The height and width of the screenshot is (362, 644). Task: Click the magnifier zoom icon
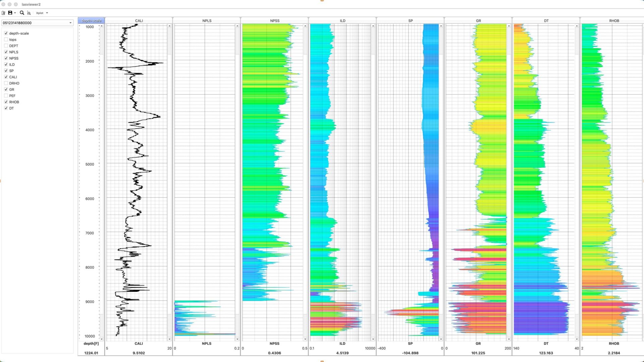coord(22,13)
